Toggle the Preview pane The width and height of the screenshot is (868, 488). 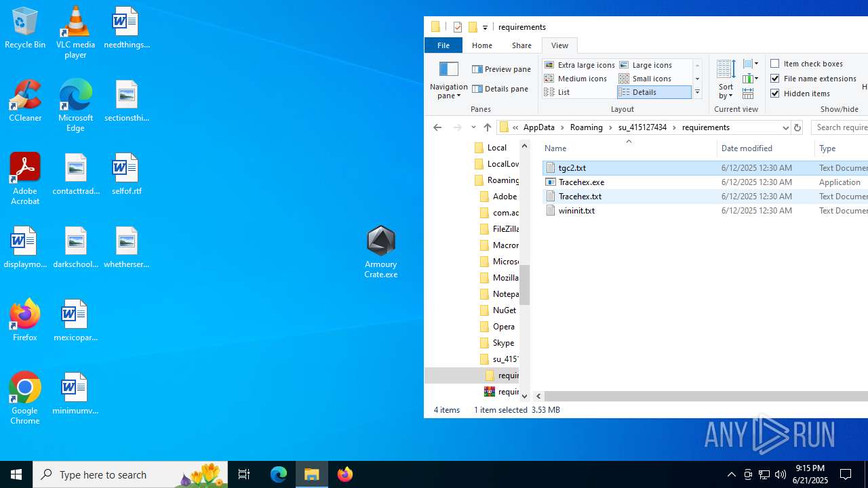[x=501, y=69]
